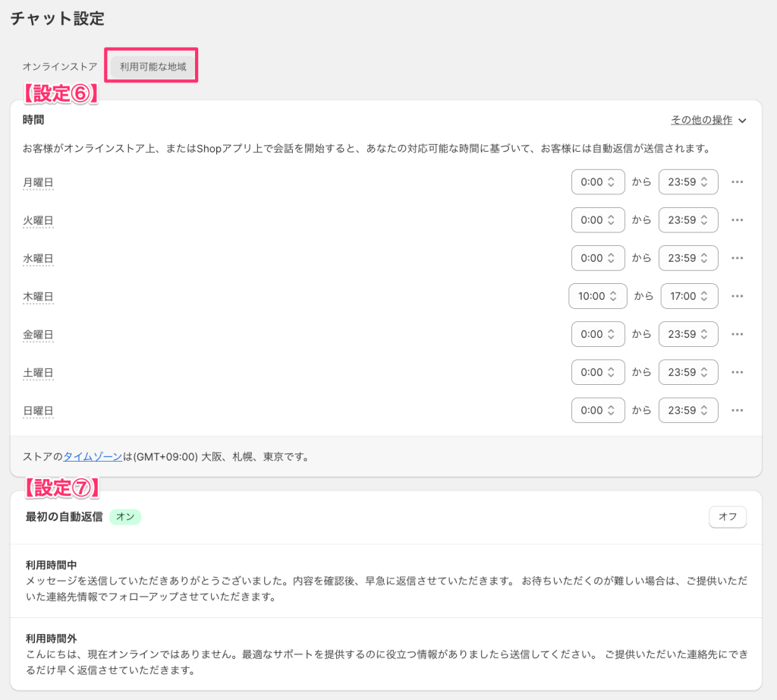Screen dimensions: 777x700
Task: Open Monday's start time selector
Action: tap(598, 181)
